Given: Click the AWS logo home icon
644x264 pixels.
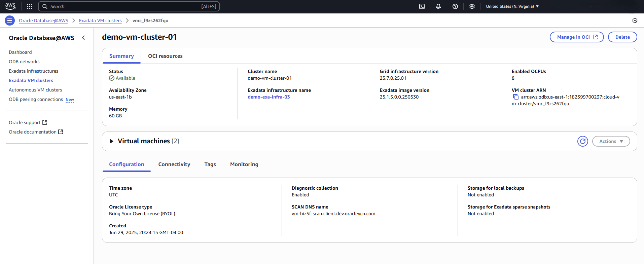Looking at the screenshot, I should [x=10, y=6].
